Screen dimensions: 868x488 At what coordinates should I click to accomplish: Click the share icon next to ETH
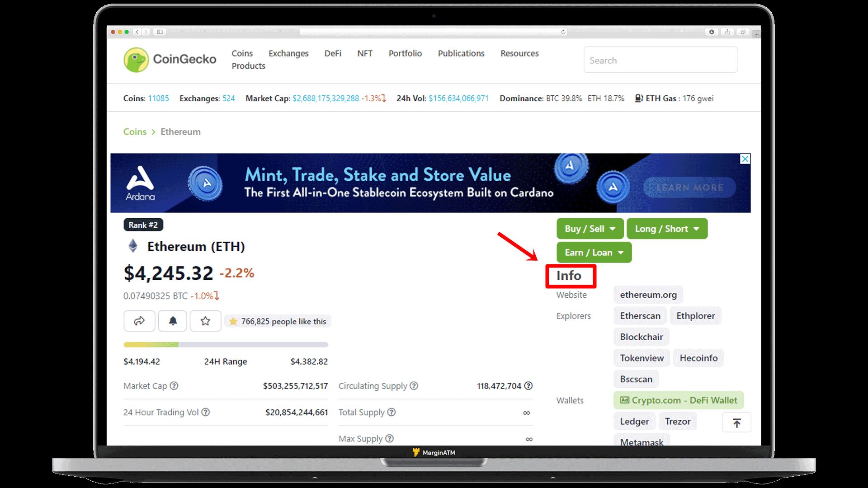tap(139, 320)
